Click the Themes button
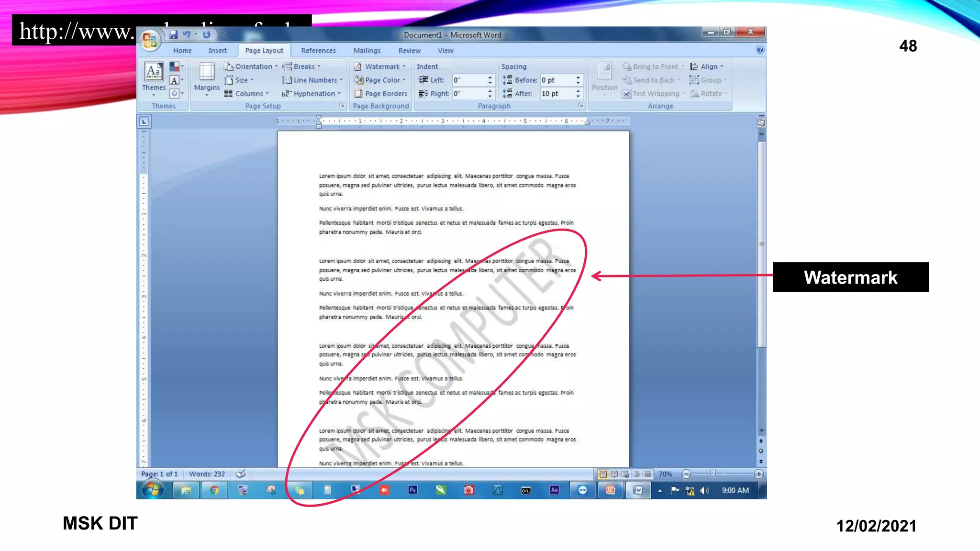Image resolution: width=980 pixels, height=551 pixels. 154,77
